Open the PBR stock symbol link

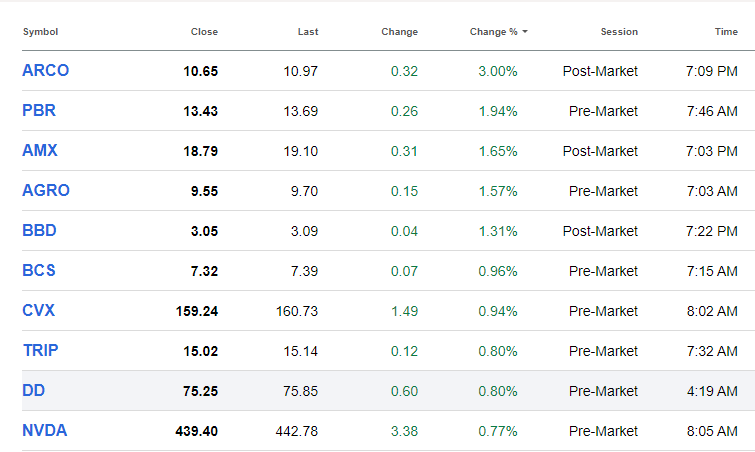38,111
